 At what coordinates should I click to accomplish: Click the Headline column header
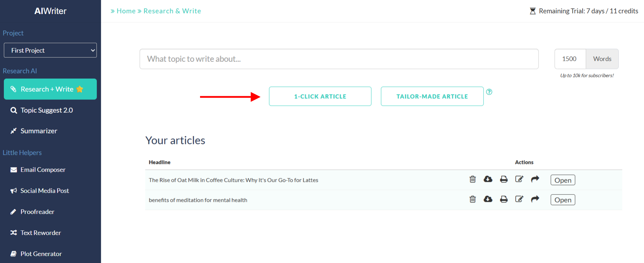pyautogui.click(x=160, y=162)
